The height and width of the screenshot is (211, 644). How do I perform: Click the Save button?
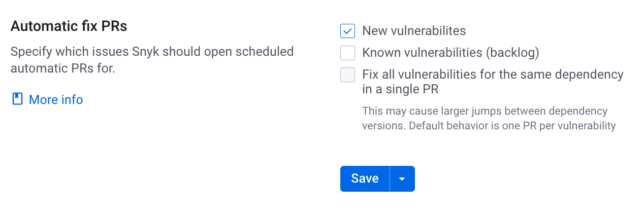[x=365, y=179]
